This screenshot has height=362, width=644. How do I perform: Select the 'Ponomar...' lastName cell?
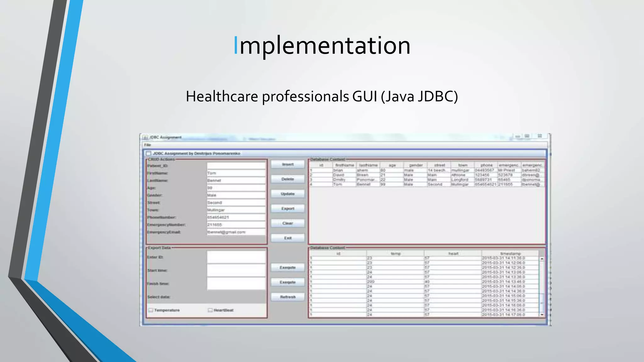[x=368, y=180]
